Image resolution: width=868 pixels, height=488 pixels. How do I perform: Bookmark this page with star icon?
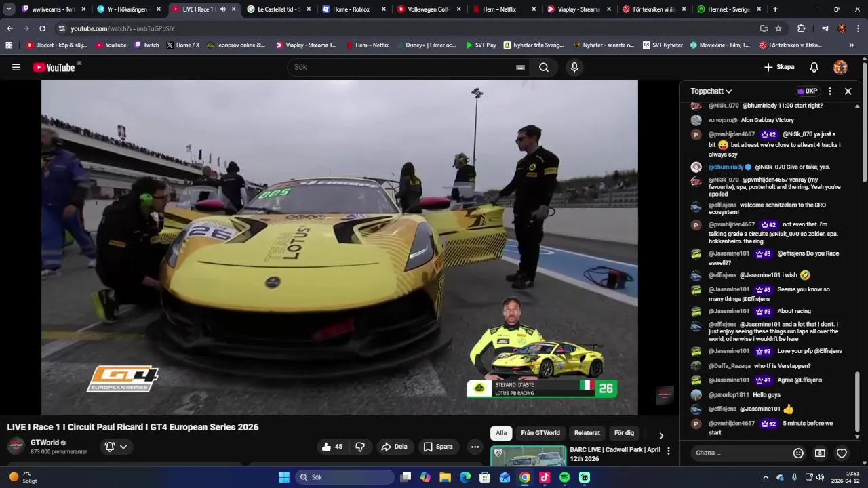click(778, 28)
